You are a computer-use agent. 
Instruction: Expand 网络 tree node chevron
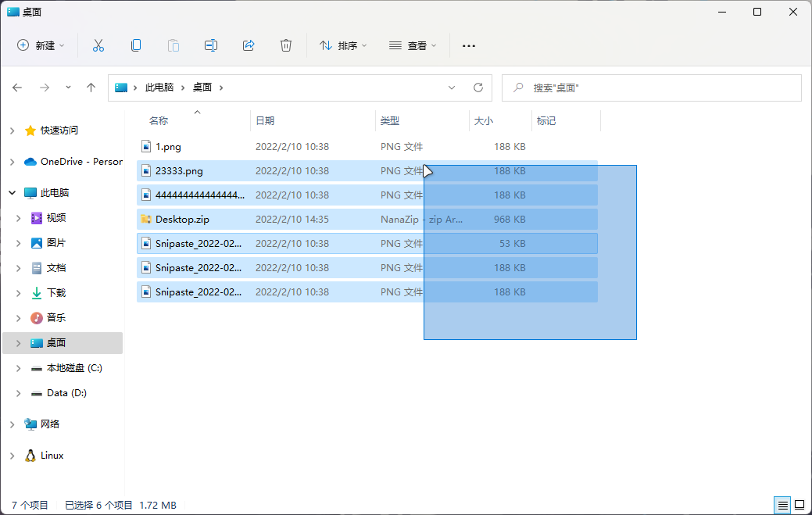(x=12, y=424)
